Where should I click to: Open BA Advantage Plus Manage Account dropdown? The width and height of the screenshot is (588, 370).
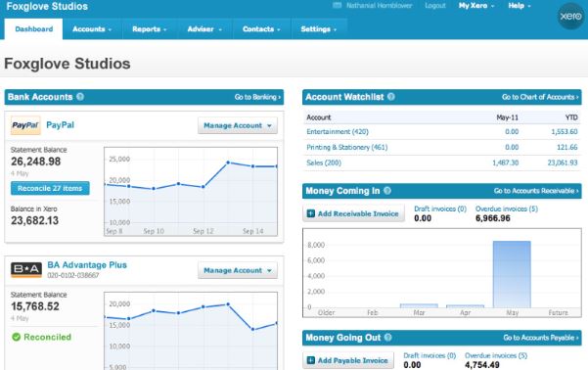[x=238, y=270]
